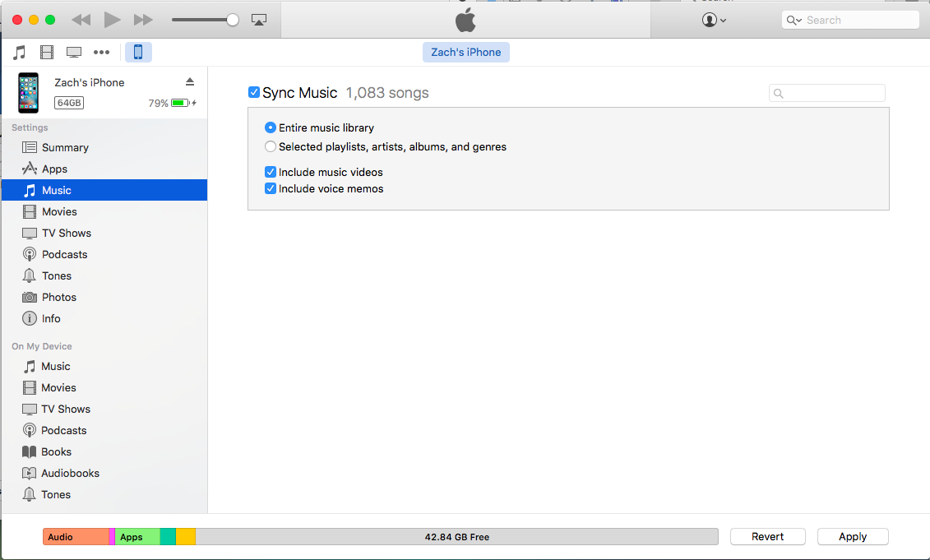Open Info in Settings
The height and width of the screenshot is (560, 930).
[x=104, y=318]
